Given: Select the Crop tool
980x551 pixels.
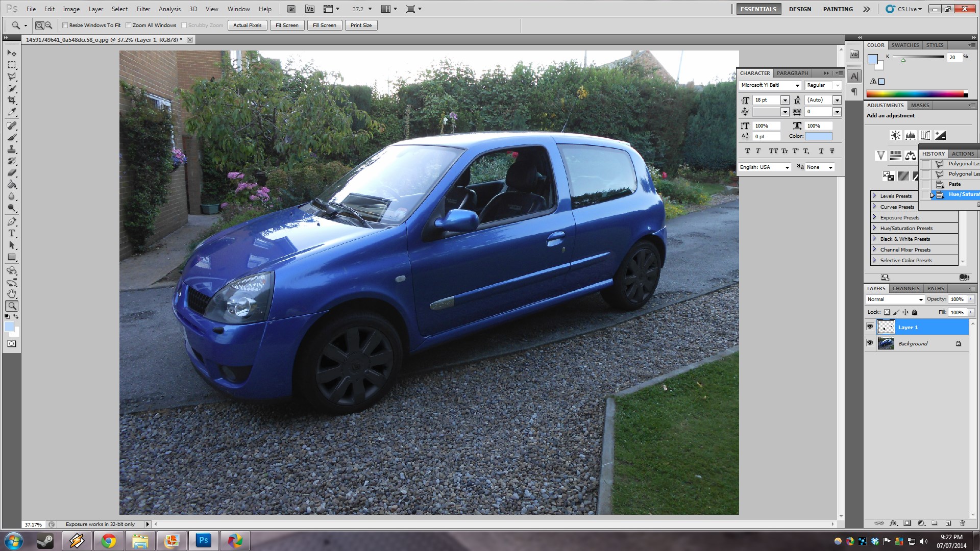Looking at the screenshot, I should (x=12, y=100).
